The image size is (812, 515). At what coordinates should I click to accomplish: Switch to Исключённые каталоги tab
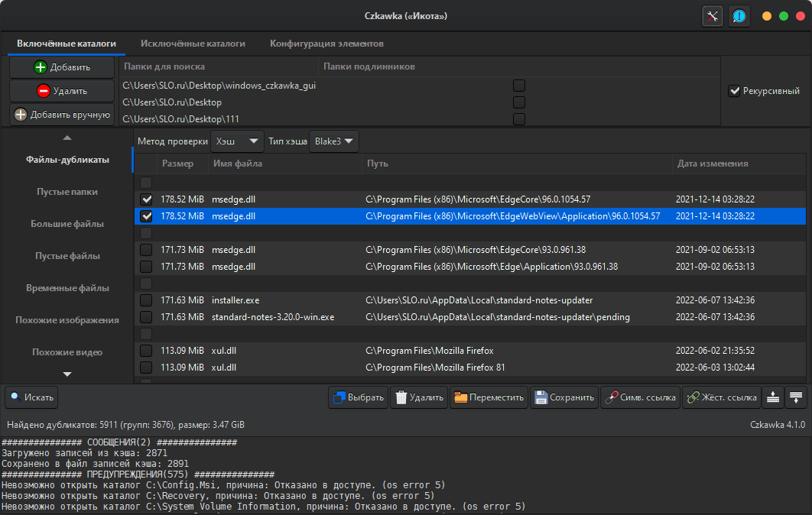tap(193, 44)
